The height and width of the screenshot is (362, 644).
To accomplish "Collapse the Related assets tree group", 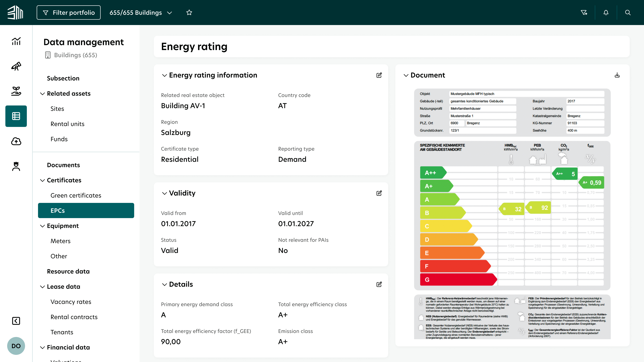I will click(x=42, y=94).
